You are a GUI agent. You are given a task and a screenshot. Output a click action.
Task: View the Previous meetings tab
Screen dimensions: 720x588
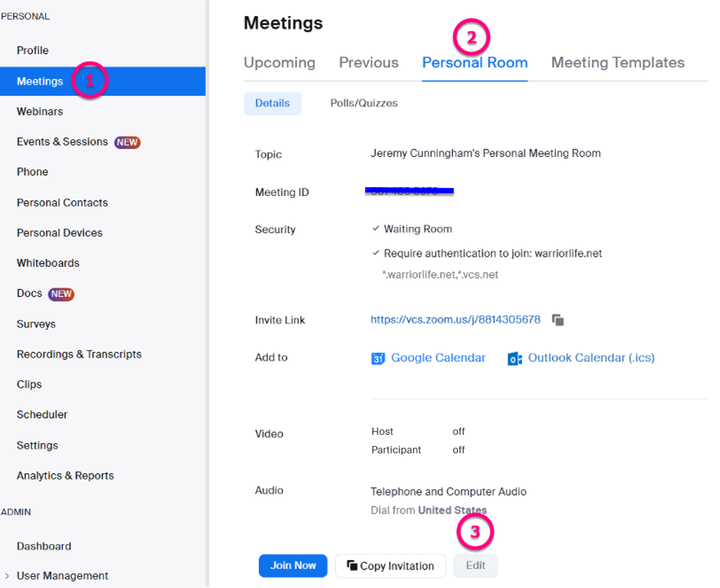click(369, 63)
